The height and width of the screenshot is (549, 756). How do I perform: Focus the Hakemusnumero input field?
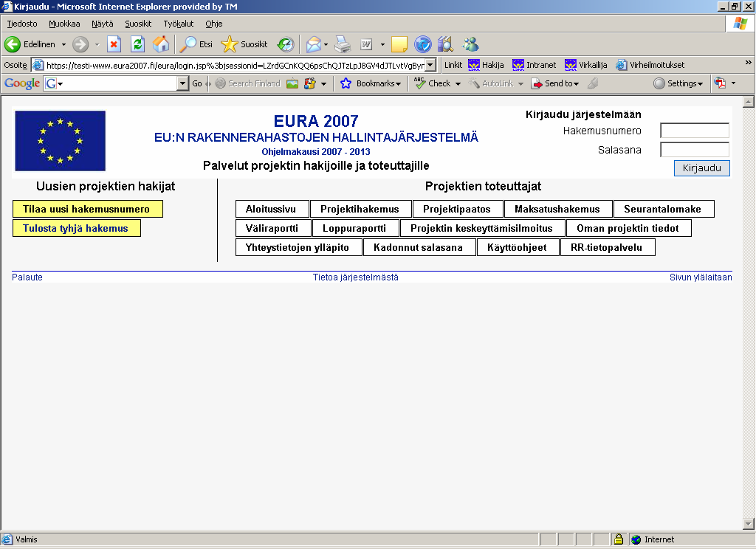pyautogui.click(x=694, y=130)
